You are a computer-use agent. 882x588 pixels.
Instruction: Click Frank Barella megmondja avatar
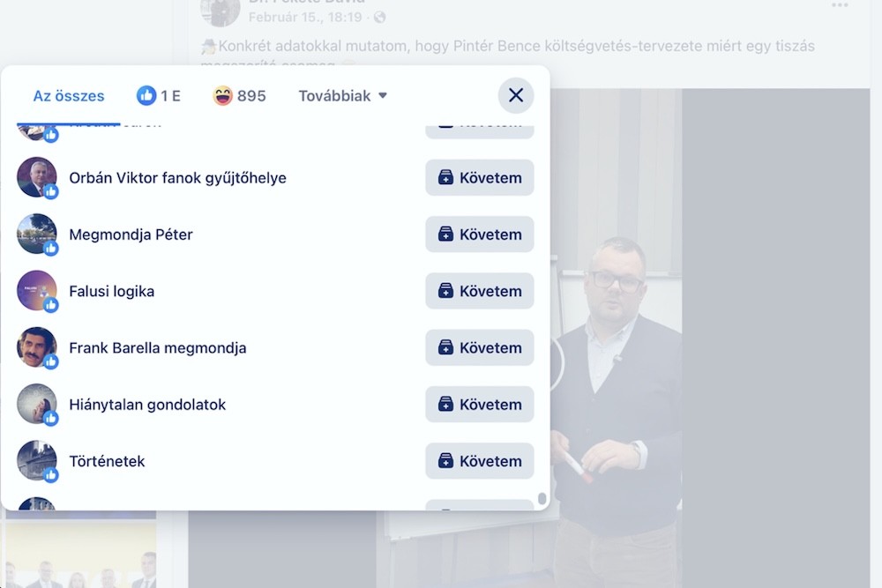pyautogui.click(x=37, y=347)
